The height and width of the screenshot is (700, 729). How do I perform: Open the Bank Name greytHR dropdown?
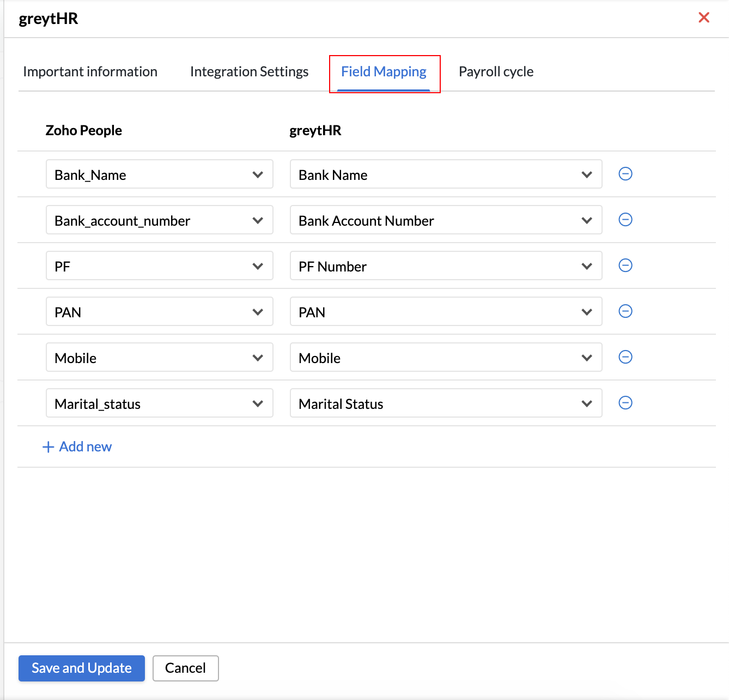[x=446, y=174]
